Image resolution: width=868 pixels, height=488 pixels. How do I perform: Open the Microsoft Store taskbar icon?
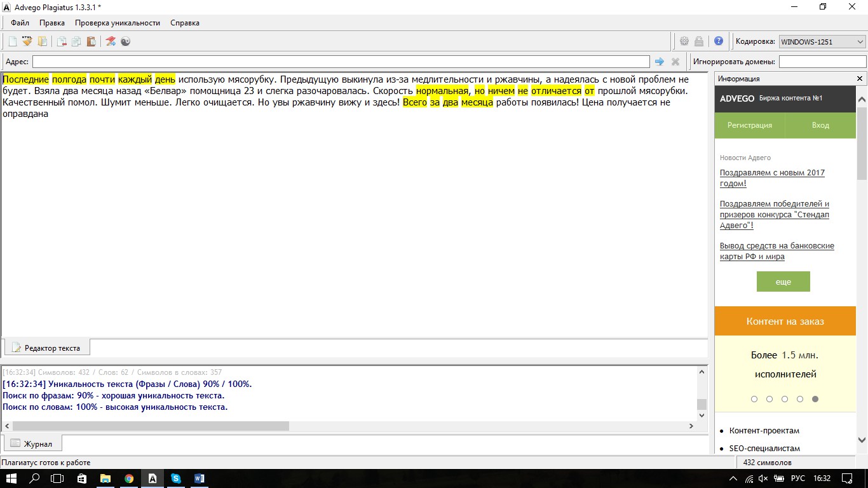click(82, 478)
